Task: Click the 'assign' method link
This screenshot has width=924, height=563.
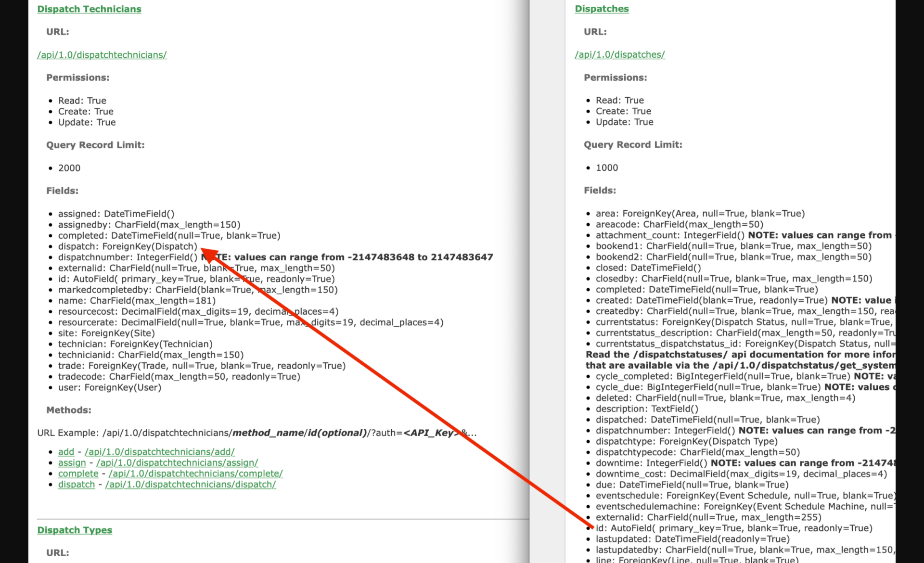Action: pyautogui.click(x=72, y=463)
